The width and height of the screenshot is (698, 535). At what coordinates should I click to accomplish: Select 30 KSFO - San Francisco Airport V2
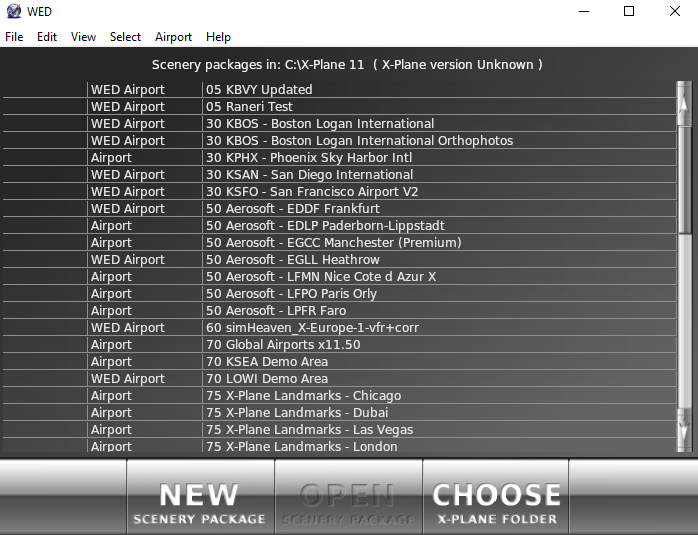pyautogui.click(x=339, y=191)
